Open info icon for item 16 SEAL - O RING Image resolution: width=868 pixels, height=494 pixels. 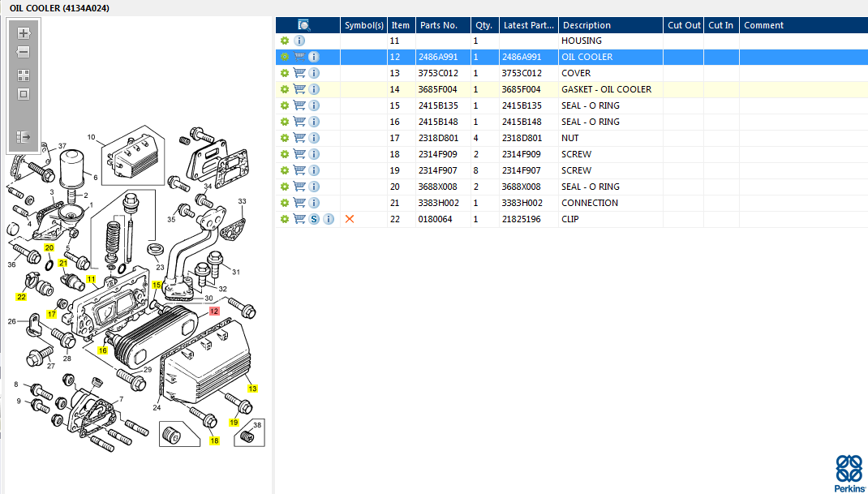(x=314, y=122)
